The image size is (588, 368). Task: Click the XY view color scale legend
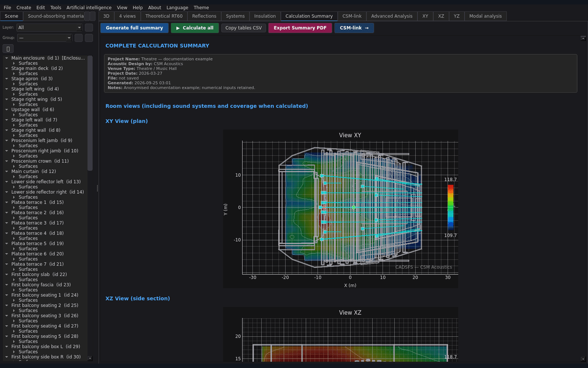point(451,207)
